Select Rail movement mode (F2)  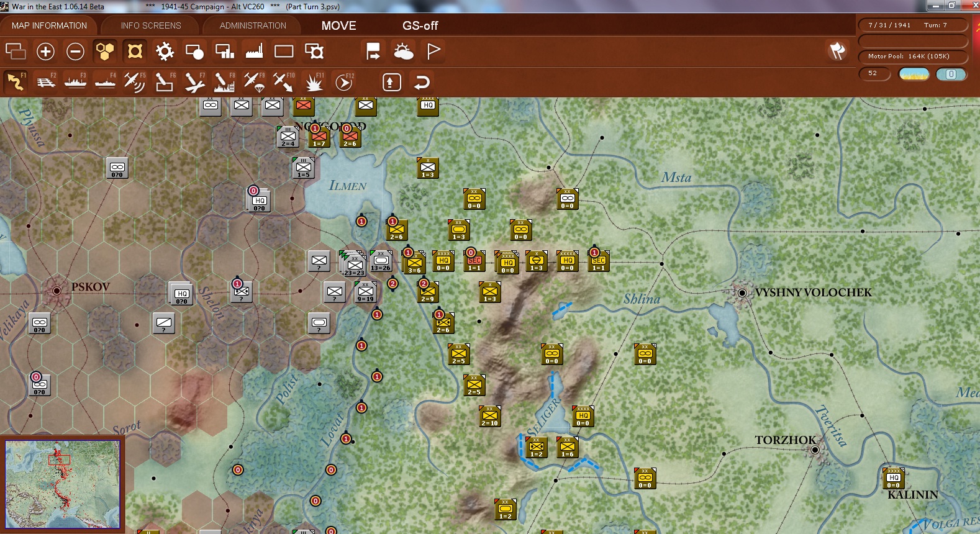pyautogui.click(x=45, y=82)
